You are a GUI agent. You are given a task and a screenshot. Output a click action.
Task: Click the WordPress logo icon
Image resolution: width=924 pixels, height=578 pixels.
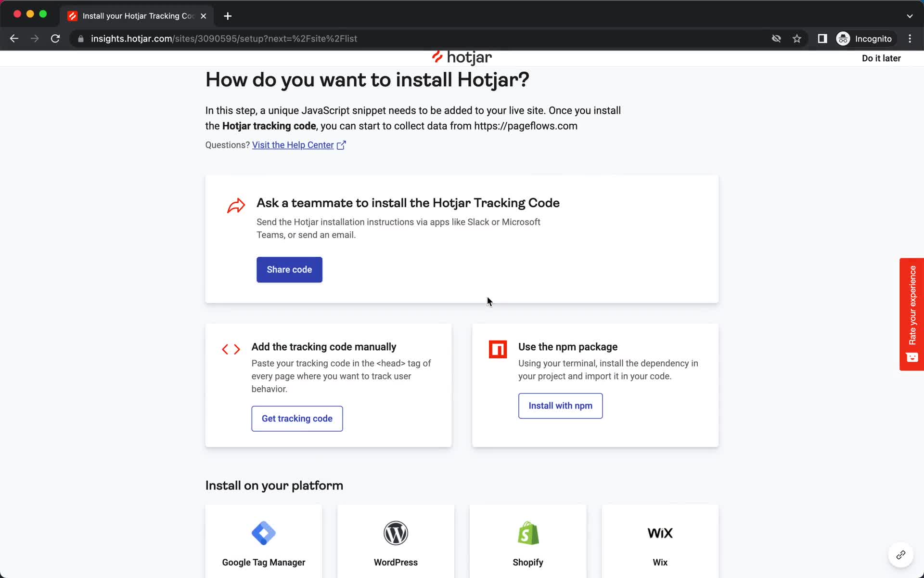point(396,533)
